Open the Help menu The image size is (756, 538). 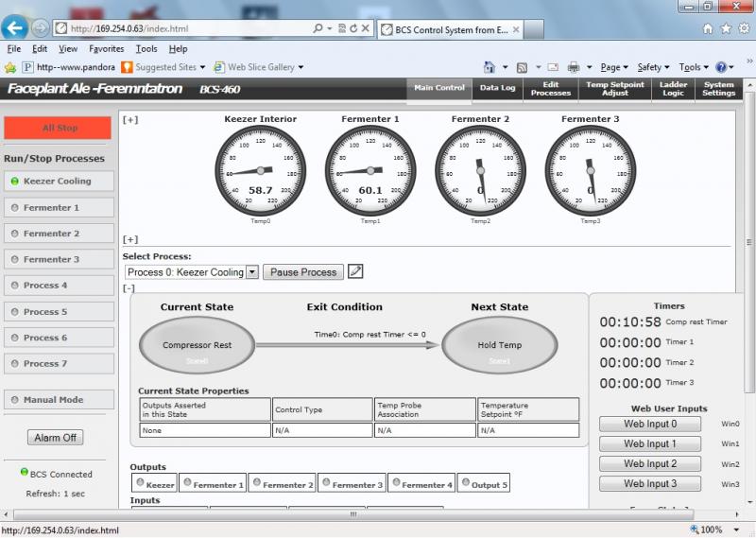[x=178, y=49]
